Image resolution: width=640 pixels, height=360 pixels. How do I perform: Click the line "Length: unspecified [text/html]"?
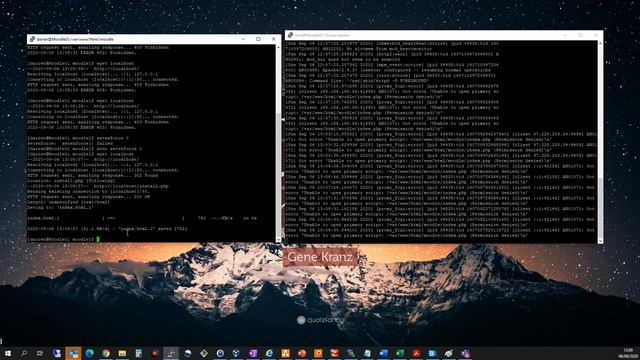tap(69, 202)
